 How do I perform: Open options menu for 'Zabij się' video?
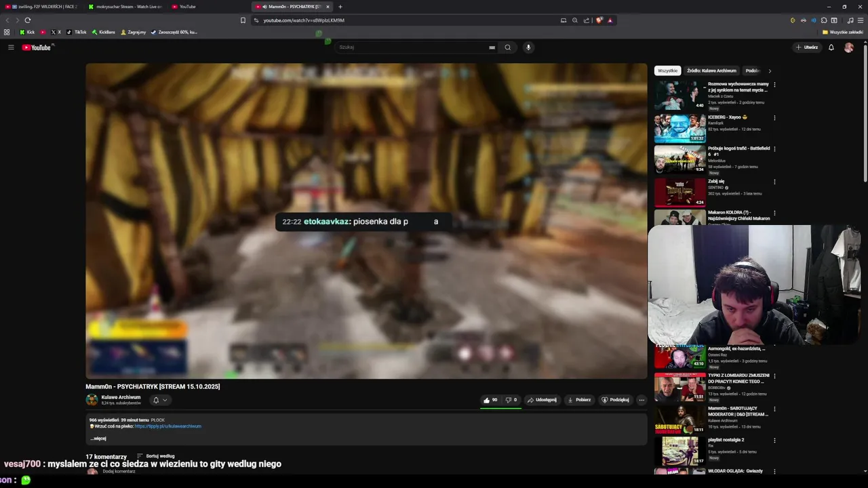pyautogui.click(x=774, y=182)
